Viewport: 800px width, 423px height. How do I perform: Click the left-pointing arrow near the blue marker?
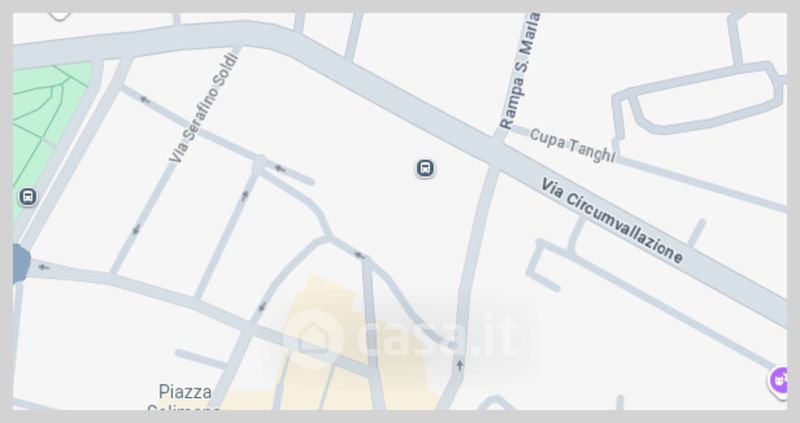tap(44, 267)
